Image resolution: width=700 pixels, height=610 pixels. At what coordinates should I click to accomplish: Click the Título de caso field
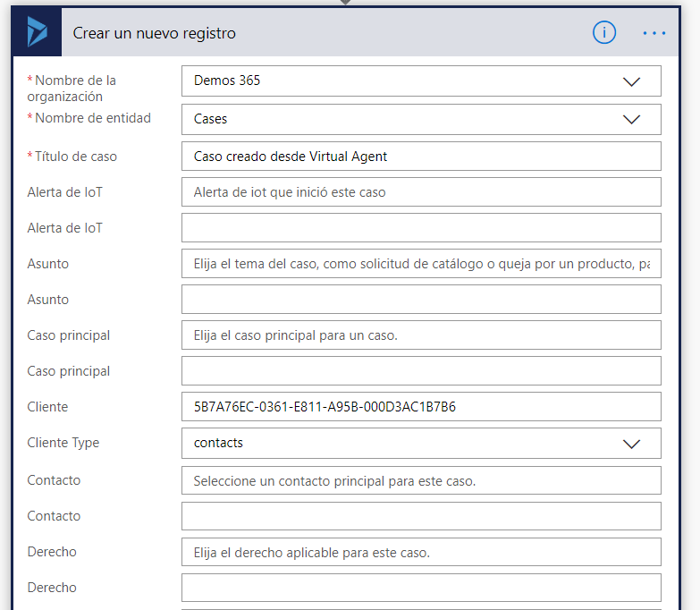(x=420, y=157)
